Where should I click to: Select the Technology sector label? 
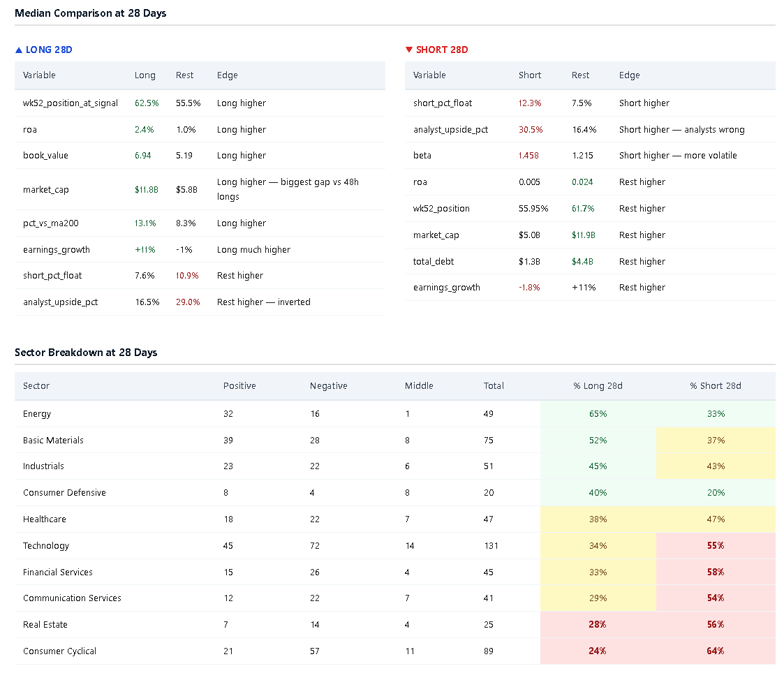[46, 546]
